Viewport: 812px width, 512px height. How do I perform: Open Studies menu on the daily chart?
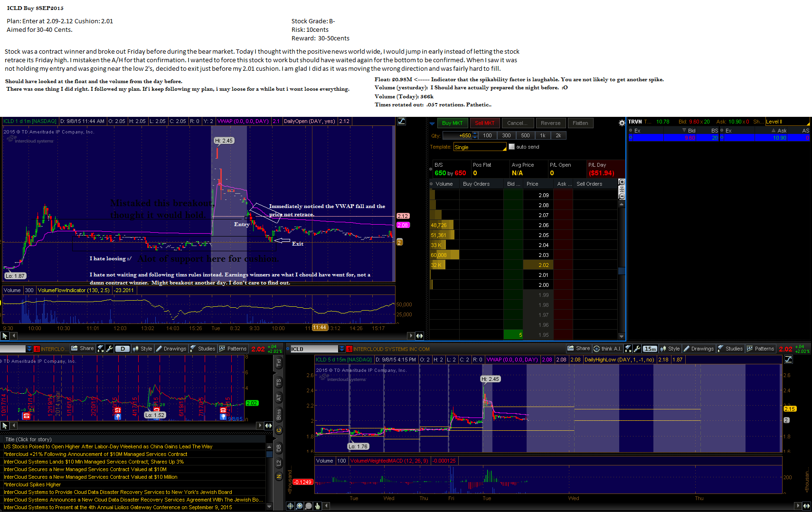(203, 349)
